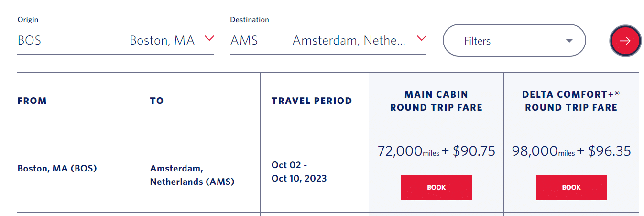
Task: Click the Amsterdam, Netherlands (AMS) row cell
Action: [x=192, y=175]
